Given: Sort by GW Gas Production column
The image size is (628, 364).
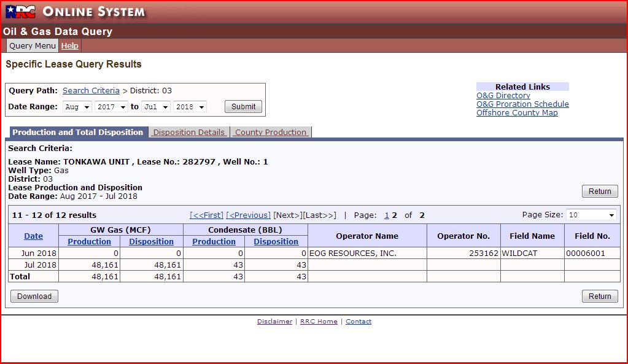Looking at the screenshot, I should 89,241.
